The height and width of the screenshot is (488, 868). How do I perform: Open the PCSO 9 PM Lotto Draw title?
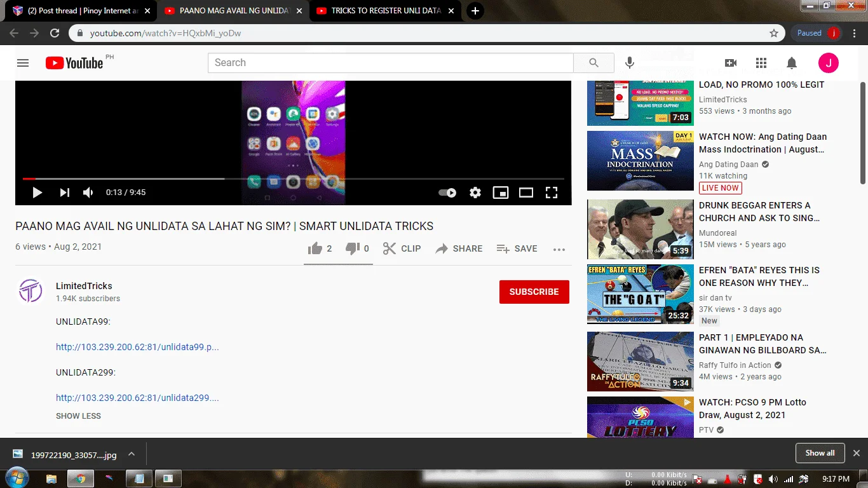752,409
